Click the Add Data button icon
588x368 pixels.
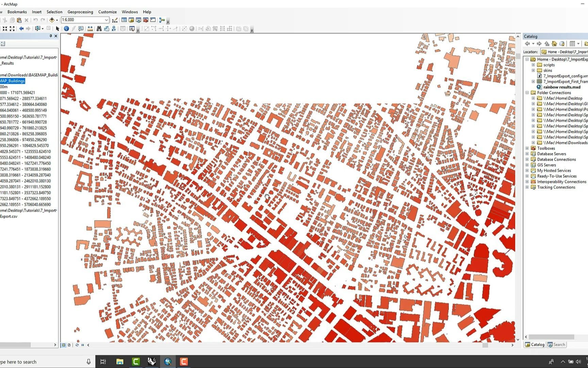click(x=52, y=20)
